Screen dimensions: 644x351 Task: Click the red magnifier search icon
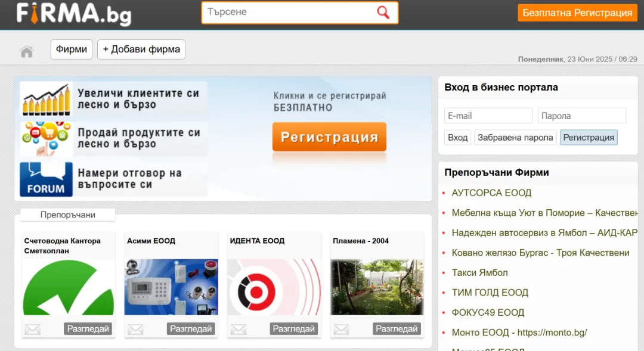click(x=383, y=13)
